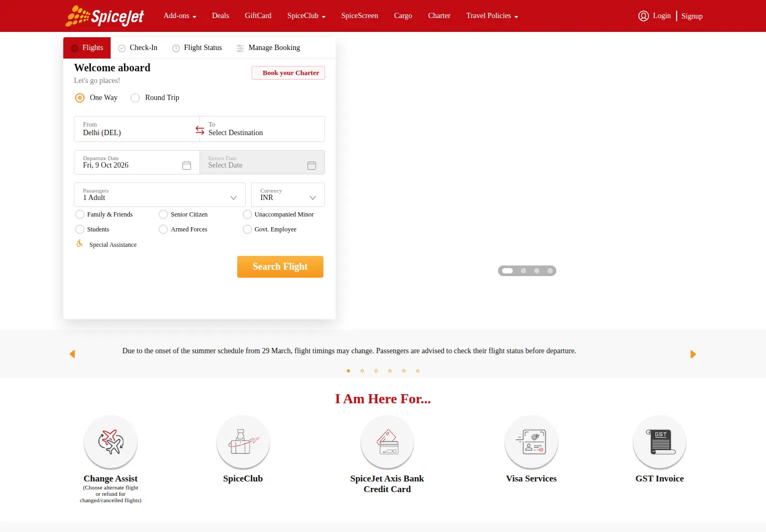Switch to the Flights tab

point(87,48)
